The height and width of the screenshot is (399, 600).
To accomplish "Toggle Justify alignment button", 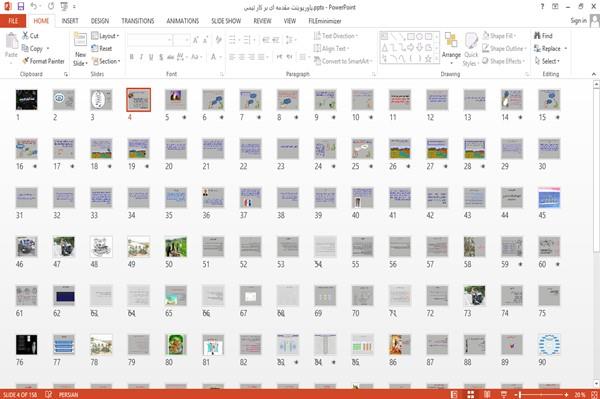I will tap(261, 57).
